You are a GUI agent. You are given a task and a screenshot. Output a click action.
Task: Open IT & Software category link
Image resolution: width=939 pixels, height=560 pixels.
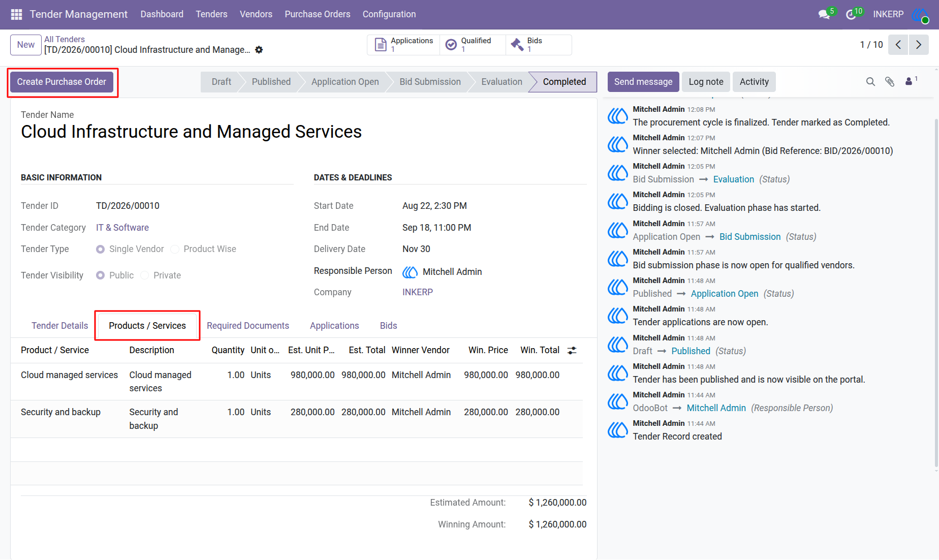point(122,228)
